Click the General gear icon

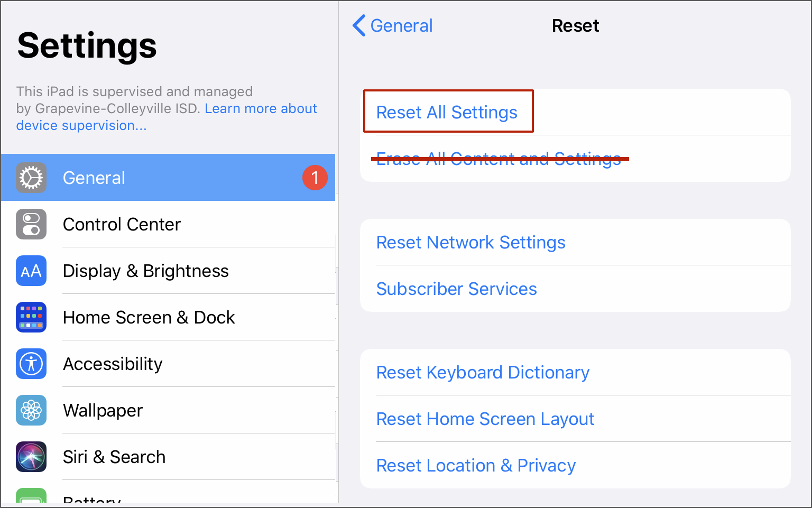31,178
